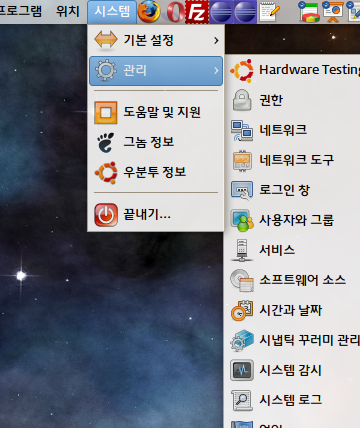This screenshot has width=360, height=428.
Task: Open the presentation launcher icon
Action: (x=333, y=12)
